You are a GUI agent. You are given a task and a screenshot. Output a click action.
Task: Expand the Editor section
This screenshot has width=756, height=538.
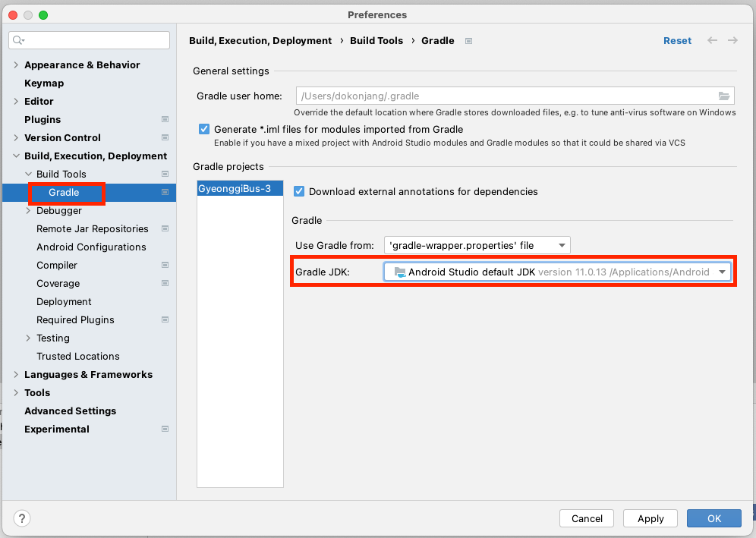pos(16,101)
